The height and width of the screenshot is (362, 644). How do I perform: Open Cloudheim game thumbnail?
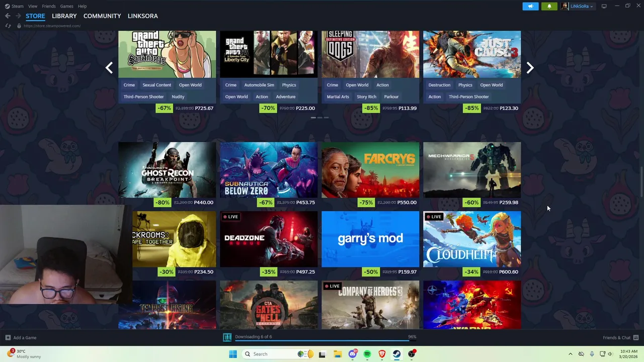click(x=472, y=239)
